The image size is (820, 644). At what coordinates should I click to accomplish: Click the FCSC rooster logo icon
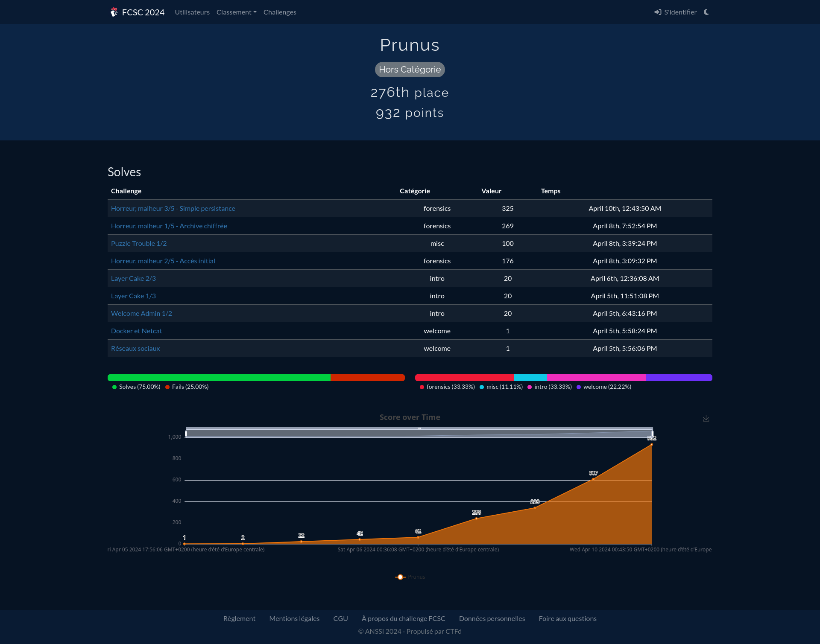tap(114, 12)
